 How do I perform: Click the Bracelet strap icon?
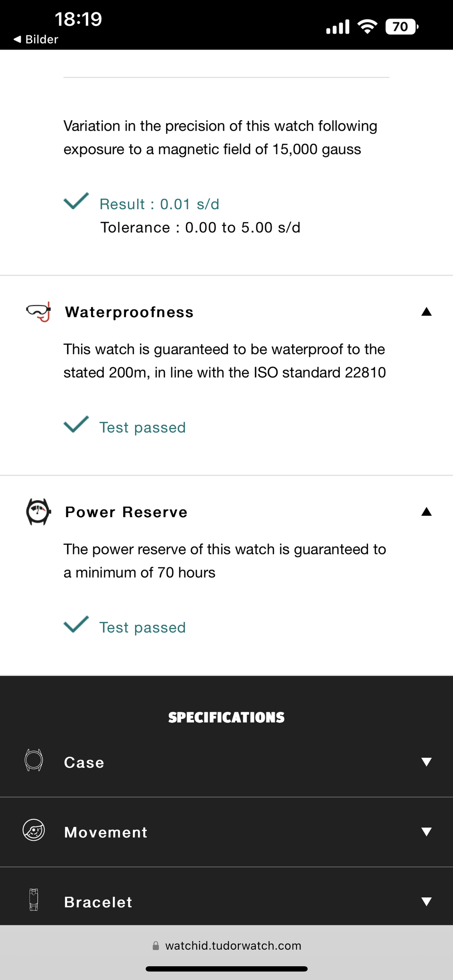click(34, 900)
